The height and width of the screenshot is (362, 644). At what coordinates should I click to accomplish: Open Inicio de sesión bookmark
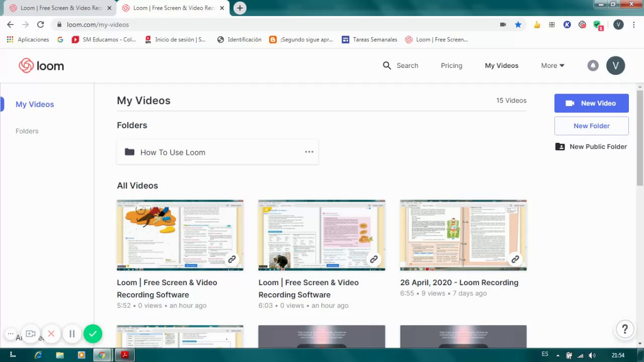175,39
